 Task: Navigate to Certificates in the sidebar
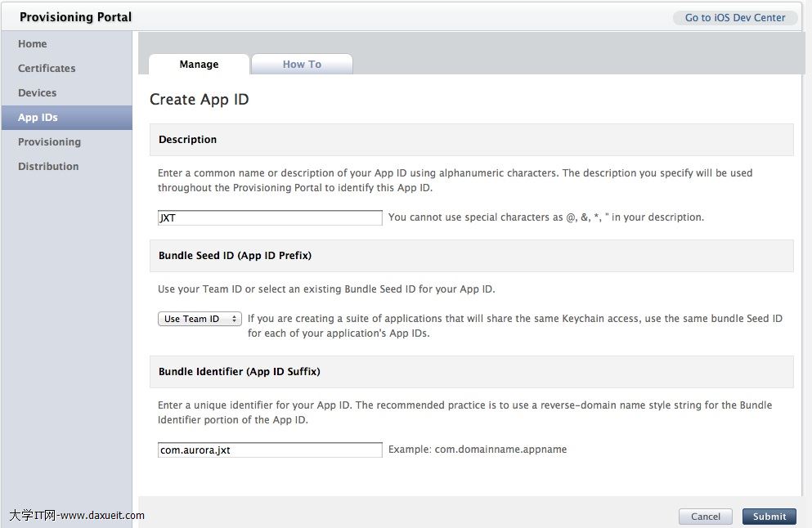pyautogui.click(x=47, y=69)
